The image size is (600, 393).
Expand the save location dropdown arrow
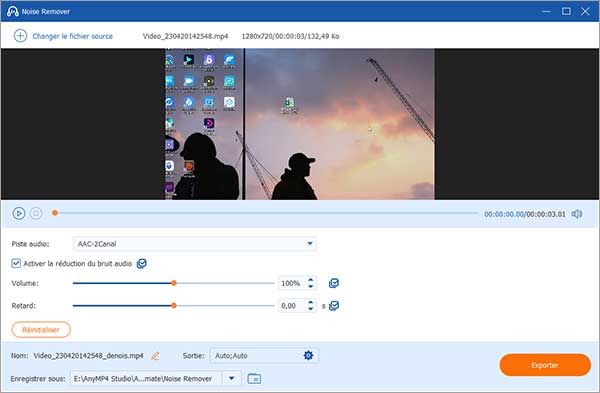[232, 378]
